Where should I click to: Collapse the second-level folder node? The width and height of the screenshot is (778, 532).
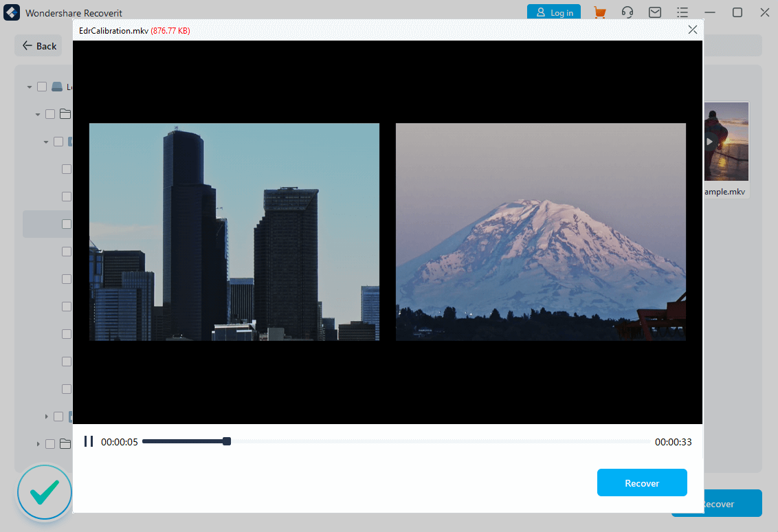click(x=38, y=113)
